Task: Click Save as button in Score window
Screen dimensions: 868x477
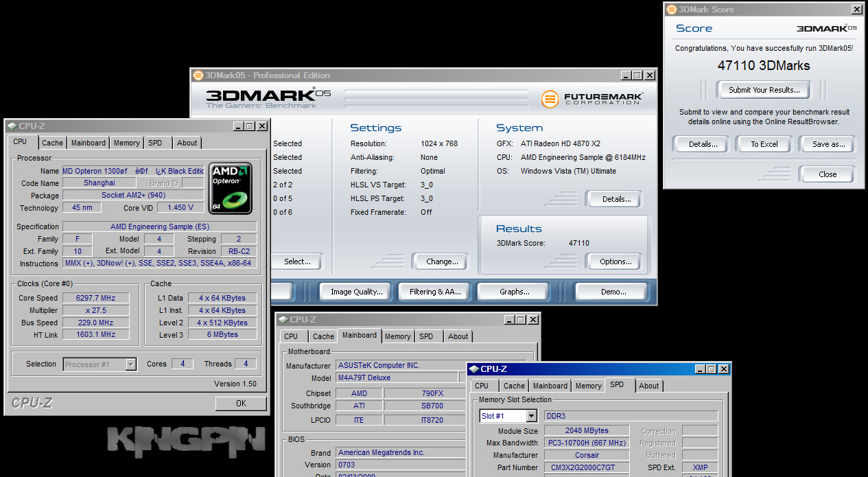Action: 828,144
